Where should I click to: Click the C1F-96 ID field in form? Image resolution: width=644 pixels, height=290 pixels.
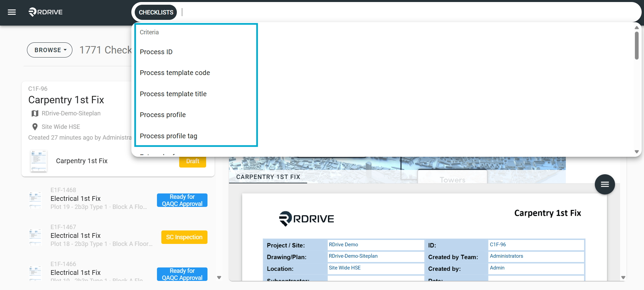[x=536, y=245]
